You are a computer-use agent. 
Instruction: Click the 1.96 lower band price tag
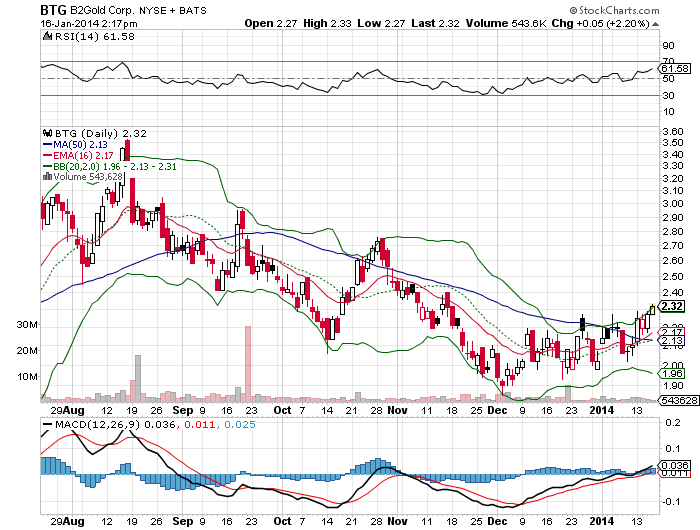[x=671, y=374]
